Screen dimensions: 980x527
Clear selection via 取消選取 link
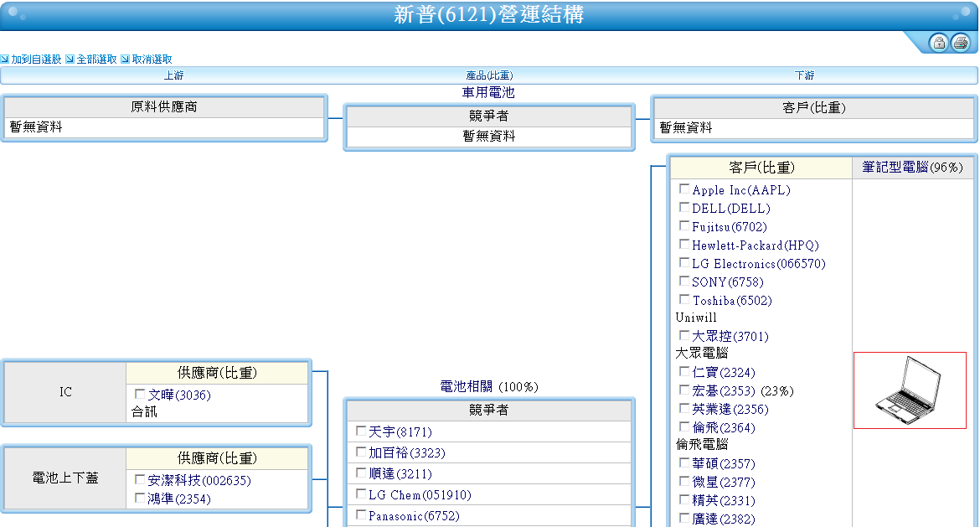click(152, 59)
